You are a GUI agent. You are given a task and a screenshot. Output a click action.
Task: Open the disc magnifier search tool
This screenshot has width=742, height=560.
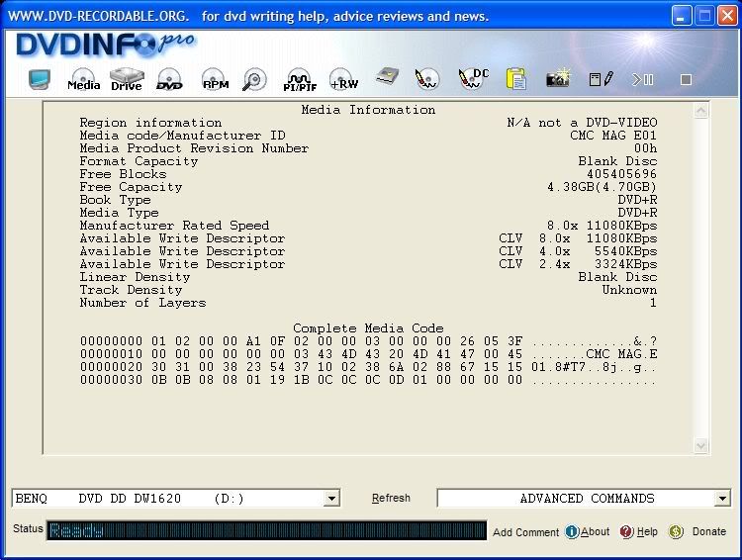coord(254,79)
